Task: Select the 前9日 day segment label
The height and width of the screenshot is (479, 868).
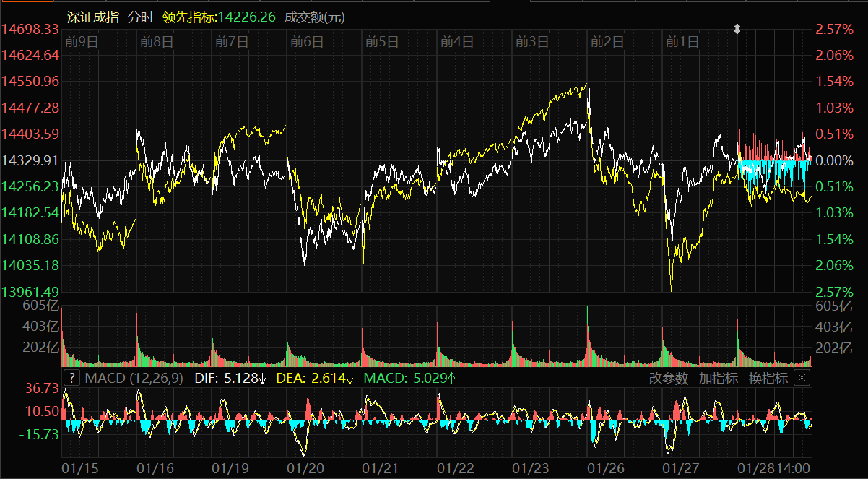Action: pyautogui.click(x=81, y=42)
